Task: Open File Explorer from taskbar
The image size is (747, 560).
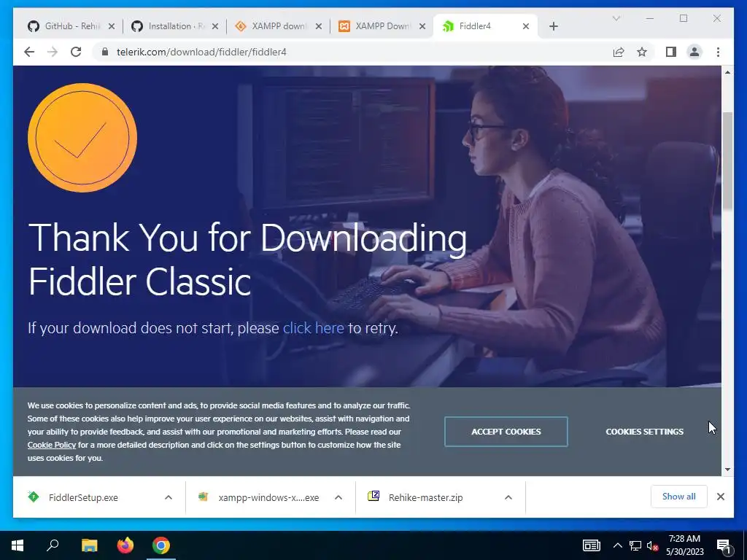Action: [x=89, y=545]
